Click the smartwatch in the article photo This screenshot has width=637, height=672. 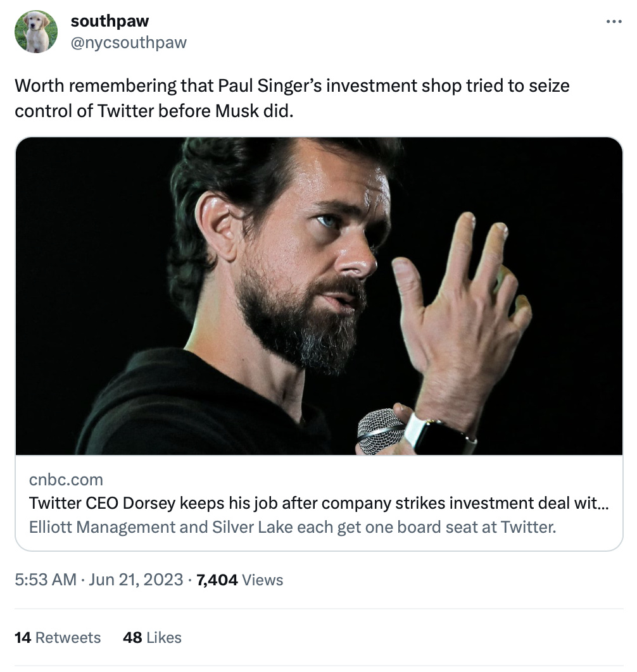[x=437, y=433]
